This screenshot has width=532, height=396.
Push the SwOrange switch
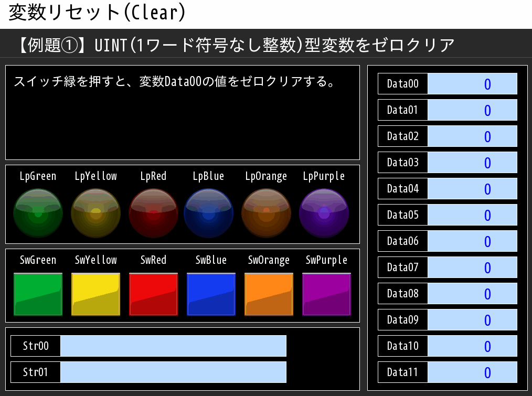coord(269,294)
